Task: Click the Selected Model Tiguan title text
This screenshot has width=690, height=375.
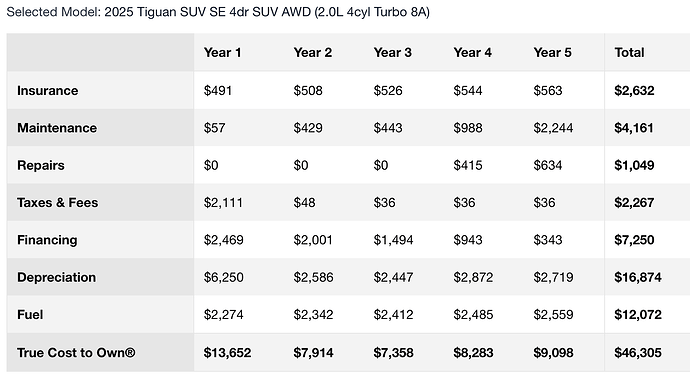Action: click(218, 12)
